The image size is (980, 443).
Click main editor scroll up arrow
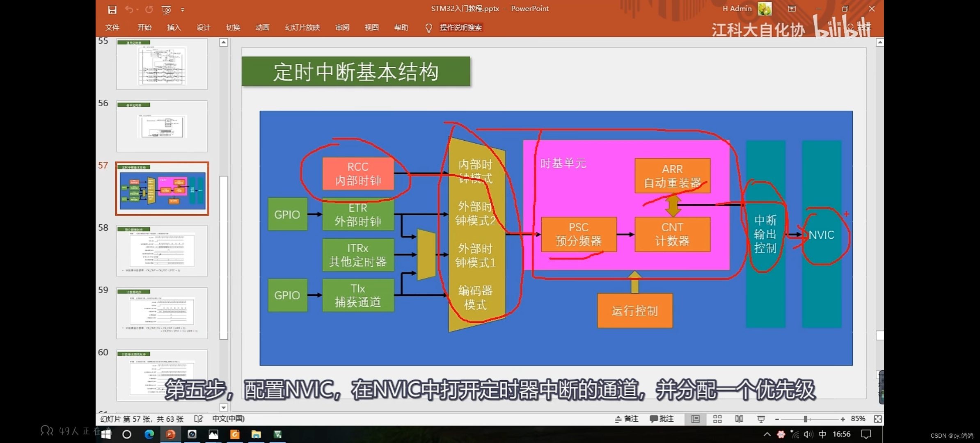(880, 42)
